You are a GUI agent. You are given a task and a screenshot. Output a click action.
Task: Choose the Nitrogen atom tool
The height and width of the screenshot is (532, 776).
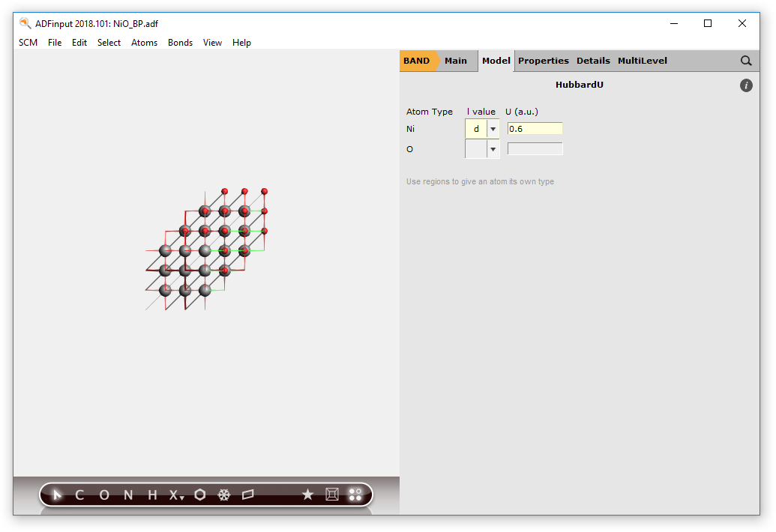[128, 495]
